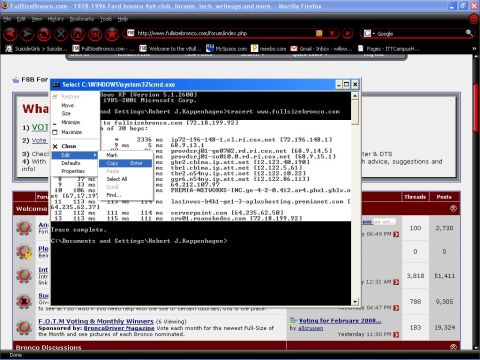
Task: Open the Google search engine dropdown
Action: (x=369, y=33)
